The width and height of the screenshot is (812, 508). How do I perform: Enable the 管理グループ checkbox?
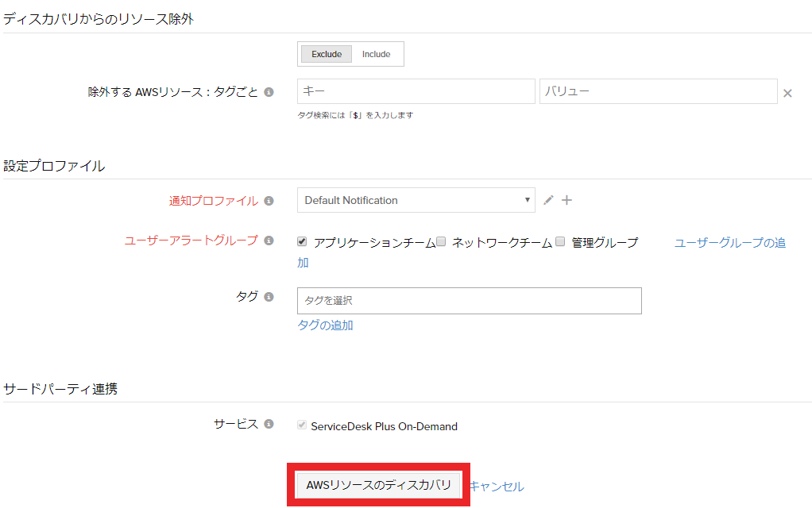pyautogui.click(x=559, y=241)
